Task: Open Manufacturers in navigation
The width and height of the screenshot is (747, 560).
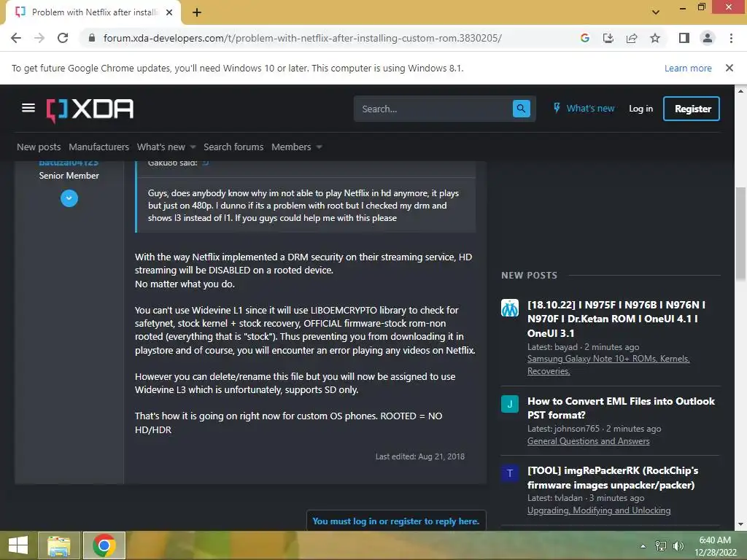Action: [x=98, y=147]
